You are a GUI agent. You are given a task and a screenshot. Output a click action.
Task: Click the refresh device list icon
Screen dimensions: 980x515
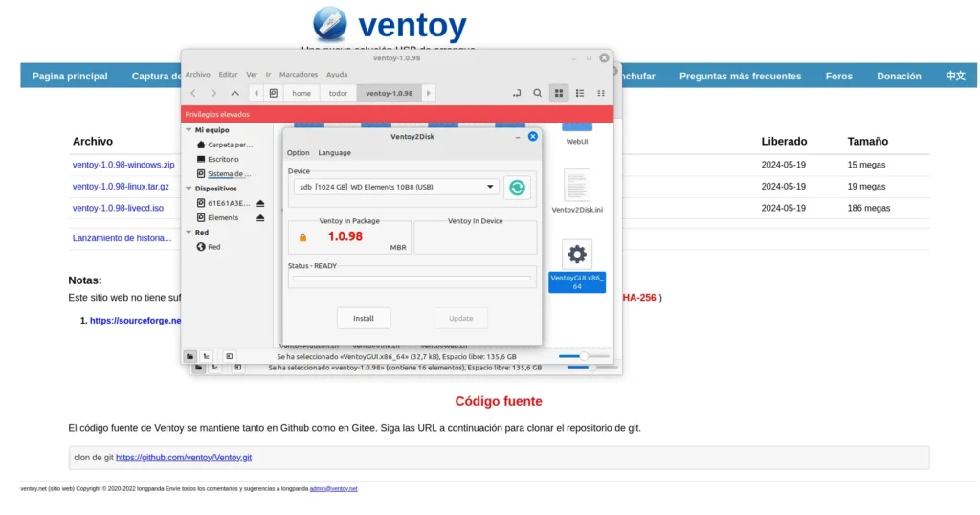pyautogui.click(x=517, y=188)
